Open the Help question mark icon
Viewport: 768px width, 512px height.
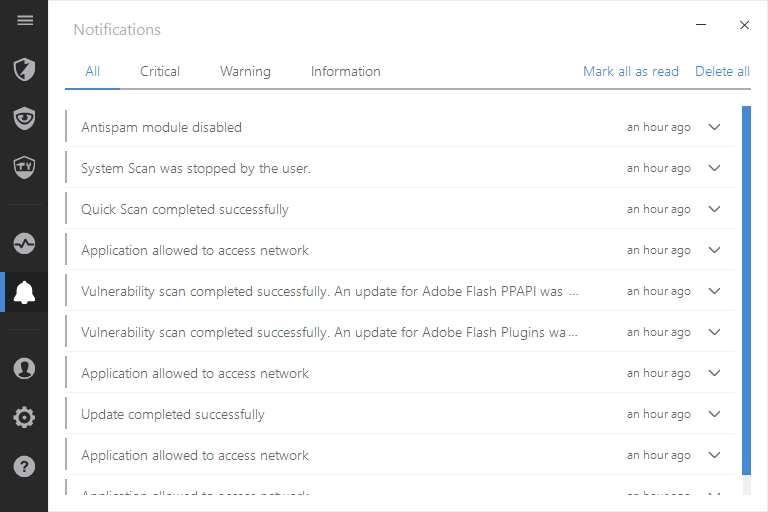pyautogui.click(x=25, y=466)
